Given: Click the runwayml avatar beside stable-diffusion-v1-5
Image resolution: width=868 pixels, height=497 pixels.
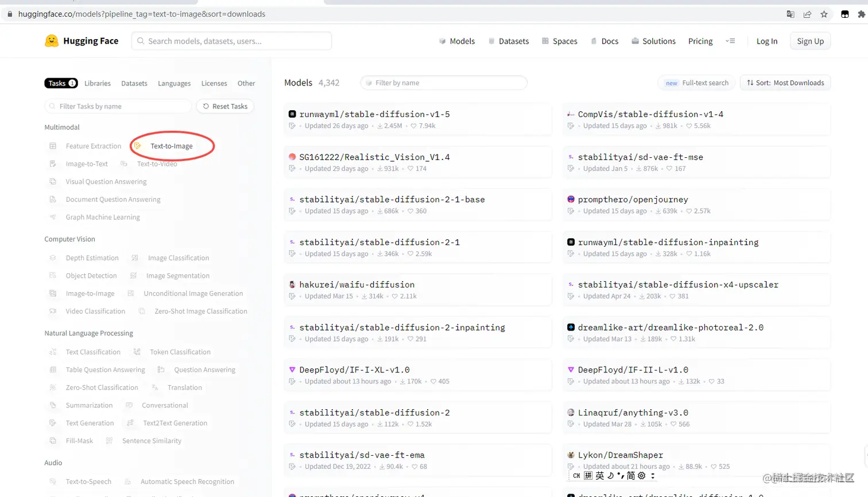Looking at the screenshot, I should 292,114.
